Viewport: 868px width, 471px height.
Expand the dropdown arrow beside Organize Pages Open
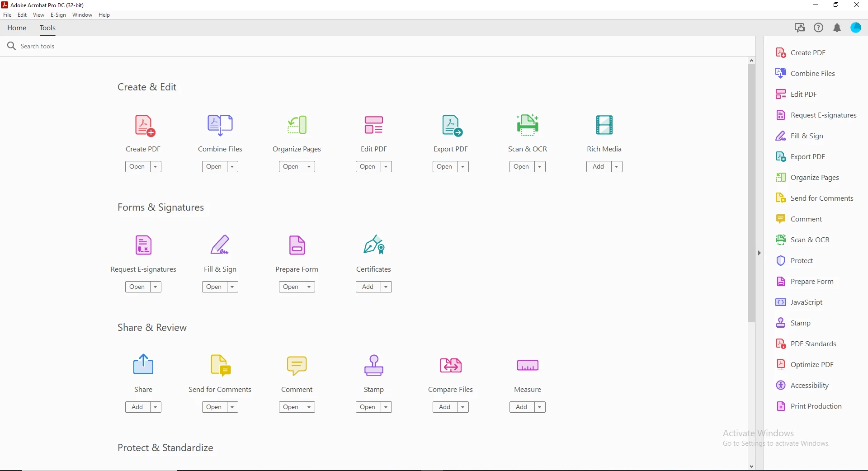pos(309,167)
